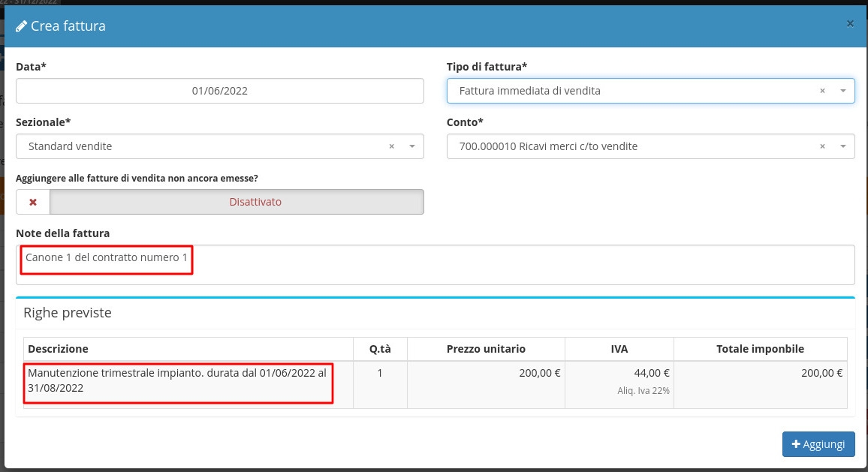The width and height of the screenshot is (868, 472).
Task: Expand the Tipo di fattura dropdown arrow
Action: (x=842, y=91)
